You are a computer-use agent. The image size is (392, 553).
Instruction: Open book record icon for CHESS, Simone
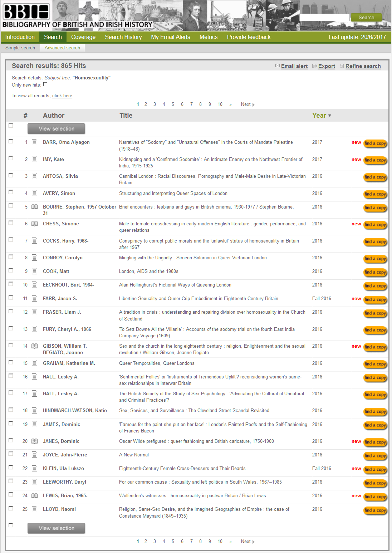pyautogui.click(x=35, y=224)
